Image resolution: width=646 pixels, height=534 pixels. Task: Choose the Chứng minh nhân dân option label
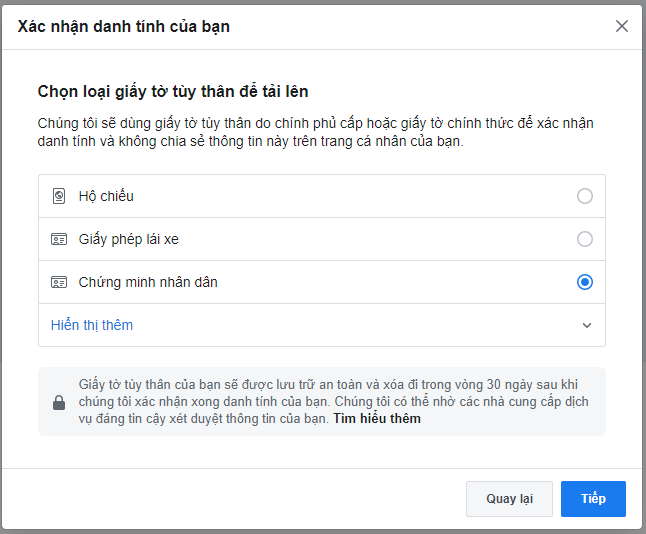[x=148, y=282]
